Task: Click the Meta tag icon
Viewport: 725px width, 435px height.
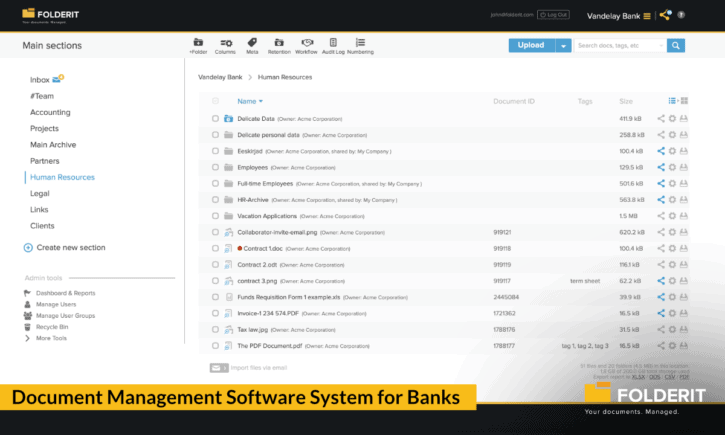Action: pyautogui.click(x=252, y=43)
